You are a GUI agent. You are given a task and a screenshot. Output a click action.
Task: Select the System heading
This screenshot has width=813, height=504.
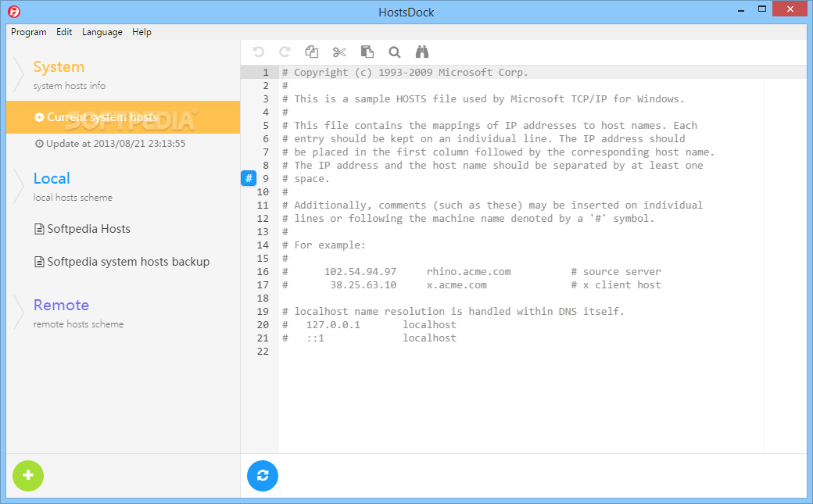pyautogui.click(x=59, y=67)
